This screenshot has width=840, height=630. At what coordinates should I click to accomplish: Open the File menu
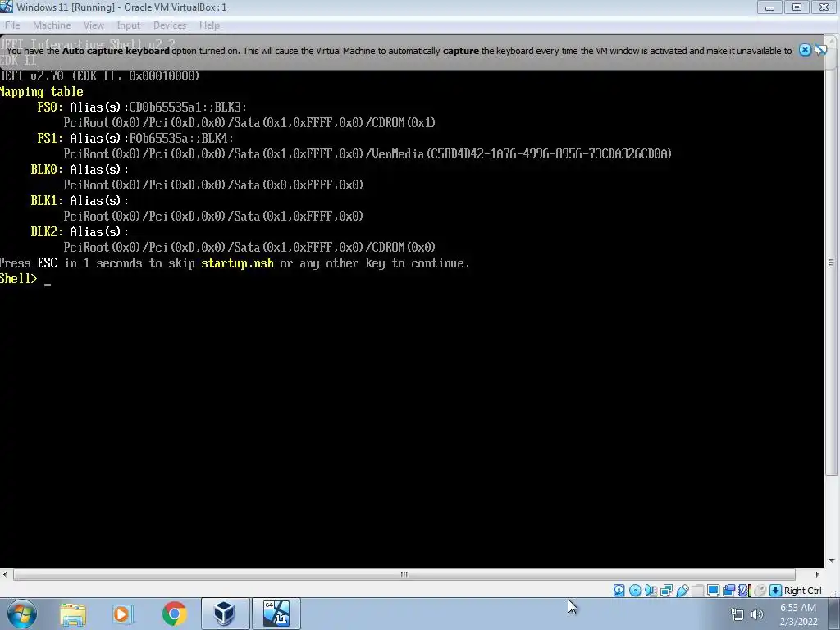point(12,25)
